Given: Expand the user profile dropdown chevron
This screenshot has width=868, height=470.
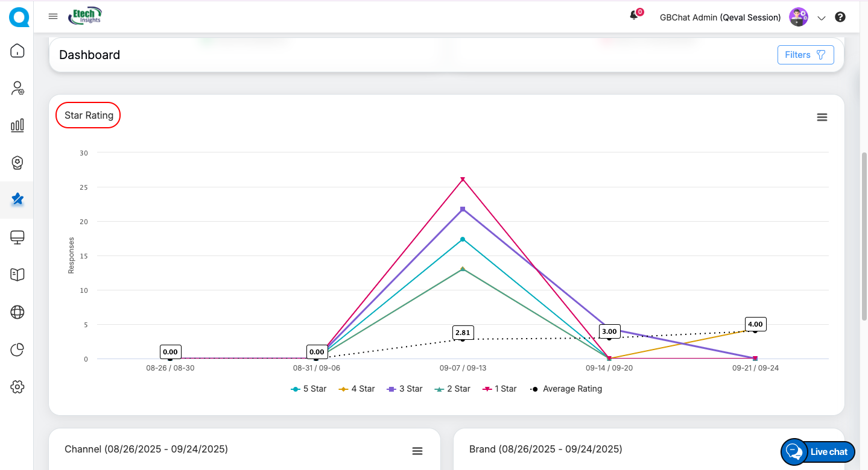Looking at the screenshot, I should point(821,18).
